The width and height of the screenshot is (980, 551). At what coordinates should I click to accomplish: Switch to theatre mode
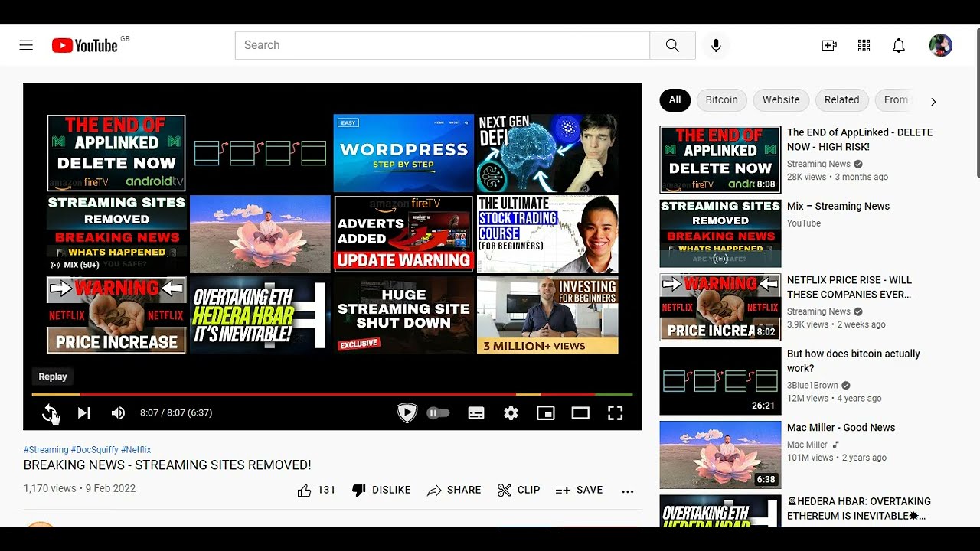[x=580, y=413]
